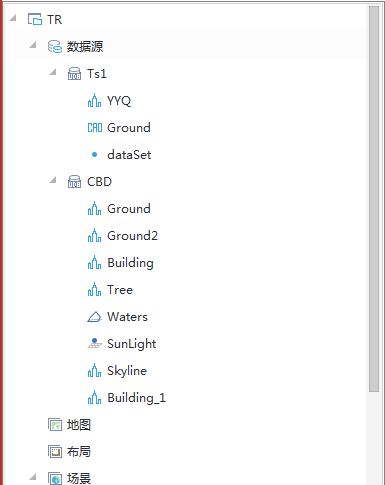Viewport: 385px width, 485px height.
Task: Click the TR workspace icon
Action: pyautogui.click(x=35, y=19)
